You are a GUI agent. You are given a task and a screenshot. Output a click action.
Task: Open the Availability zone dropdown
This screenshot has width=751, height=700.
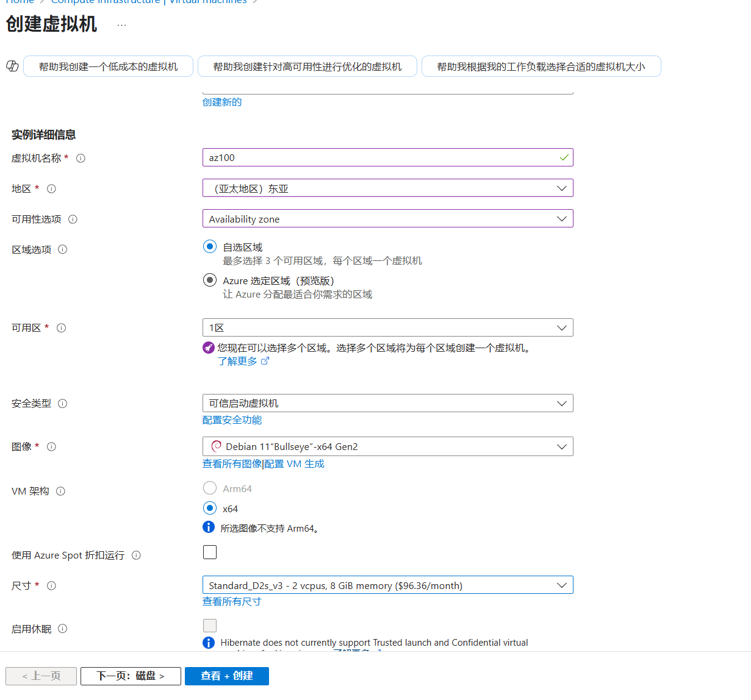pos(387,218)
